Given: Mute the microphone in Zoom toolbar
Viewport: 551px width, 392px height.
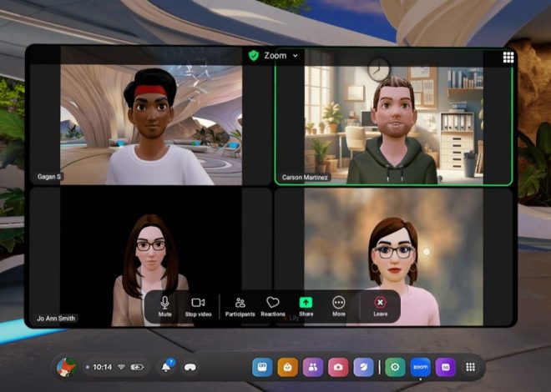Looking at the screenshot, I should 164,306.
